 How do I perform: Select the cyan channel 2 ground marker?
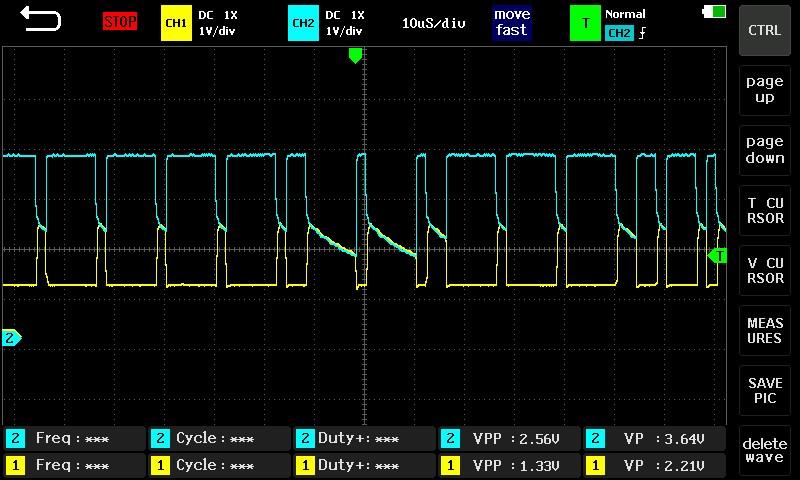(x=11, y=337)
